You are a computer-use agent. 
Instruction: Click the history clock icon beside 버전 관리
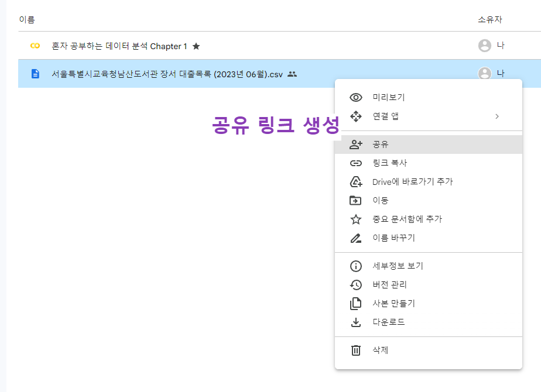tap(356, 285)
